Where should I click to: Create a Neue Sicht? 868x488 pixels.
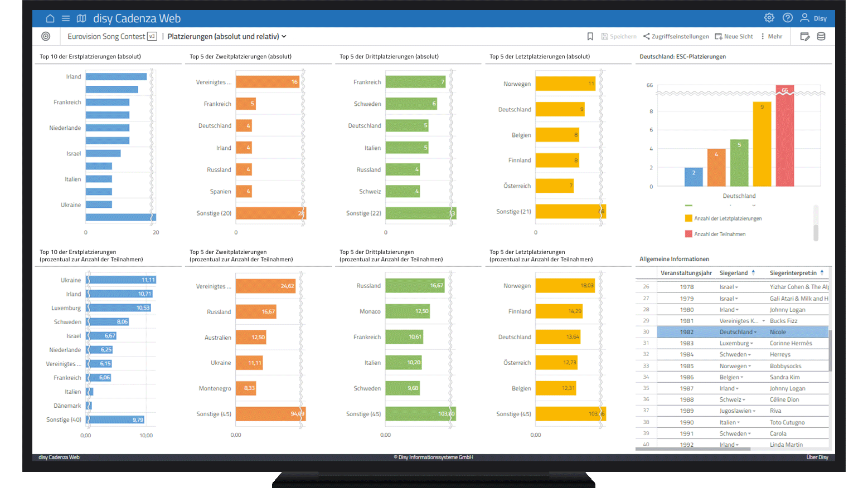click(x=734, y=36)
